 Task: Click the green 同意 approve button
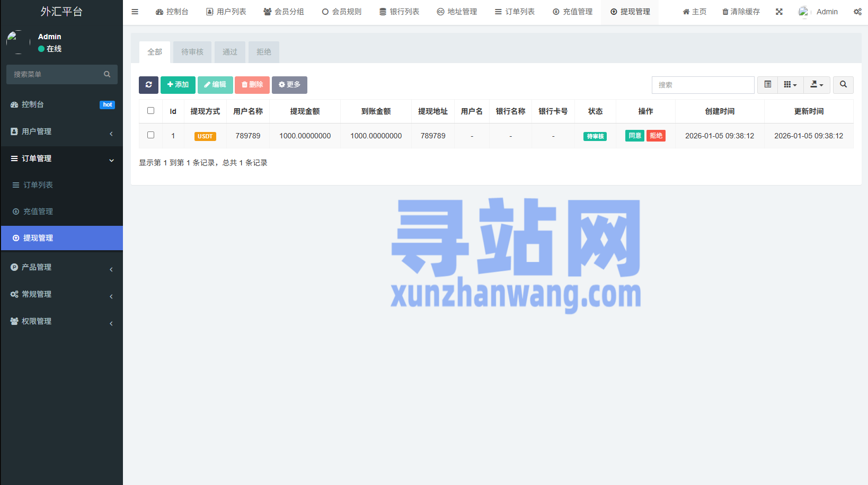tap(634, 136)
